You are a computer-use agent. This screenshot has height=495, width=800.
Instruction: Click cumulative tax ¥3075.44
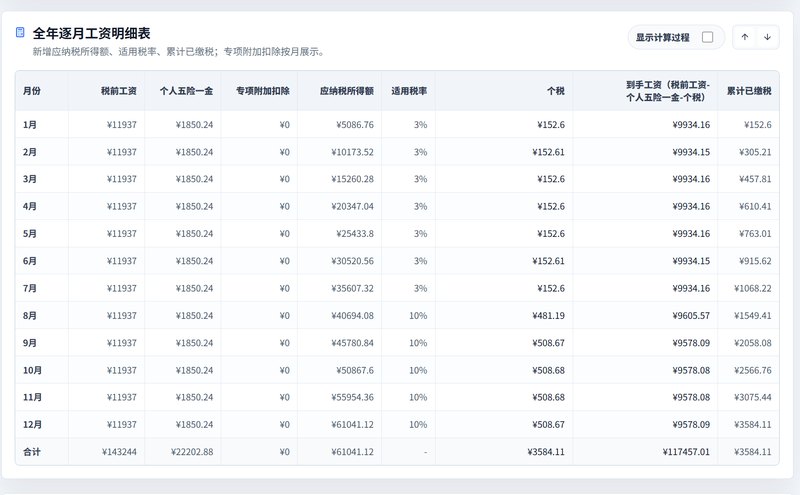pyautogui.click(x=753, y=397)
